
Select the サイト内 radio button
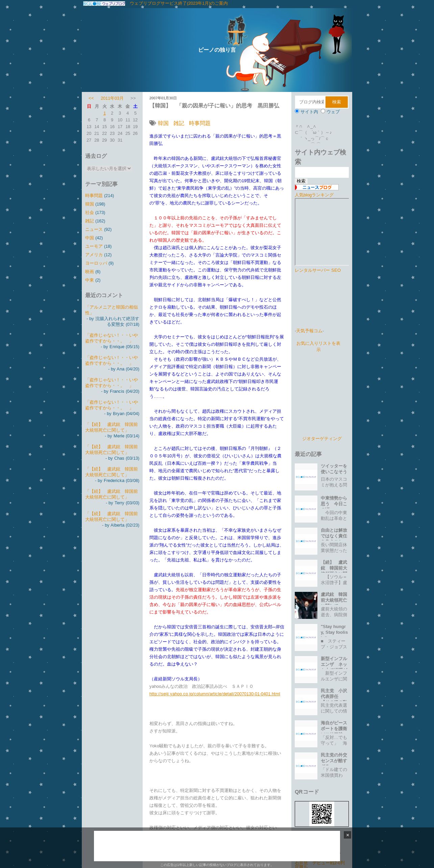pos(297,111)
